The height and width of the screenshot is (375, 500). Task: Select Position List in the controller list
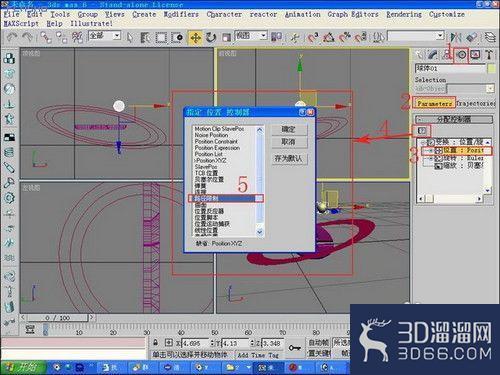click(x=209, y=154)
